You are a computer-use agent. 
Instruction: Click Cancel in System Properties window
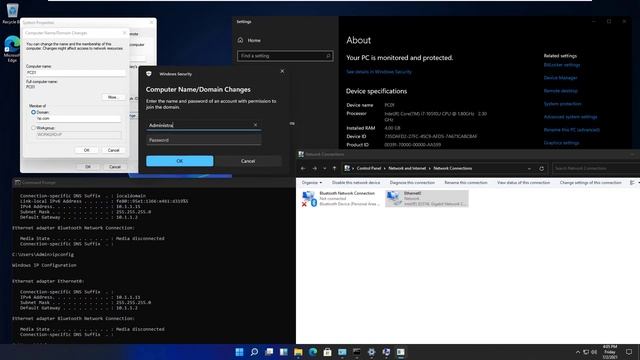pos(115,167)
